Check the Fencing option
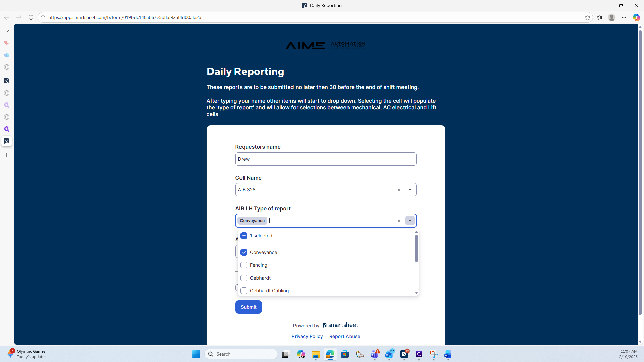The height and width of the screenshot is (362, 644). pyautogui.click(x=244, y=265)
